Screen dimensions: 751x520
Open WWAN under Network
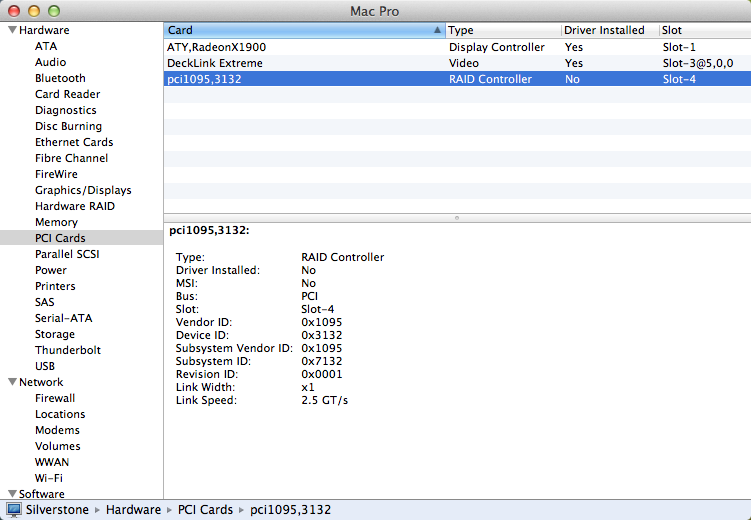(52, 462)
